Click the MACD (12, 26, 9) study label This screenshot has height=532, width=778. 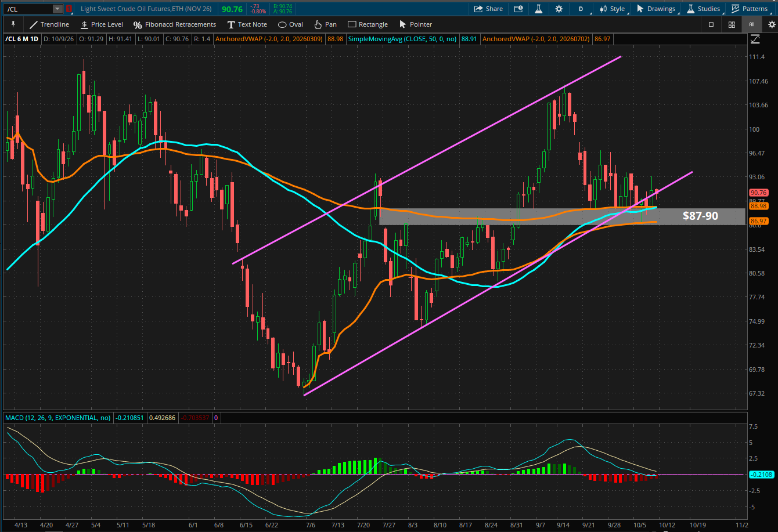(x=58, y=418)
